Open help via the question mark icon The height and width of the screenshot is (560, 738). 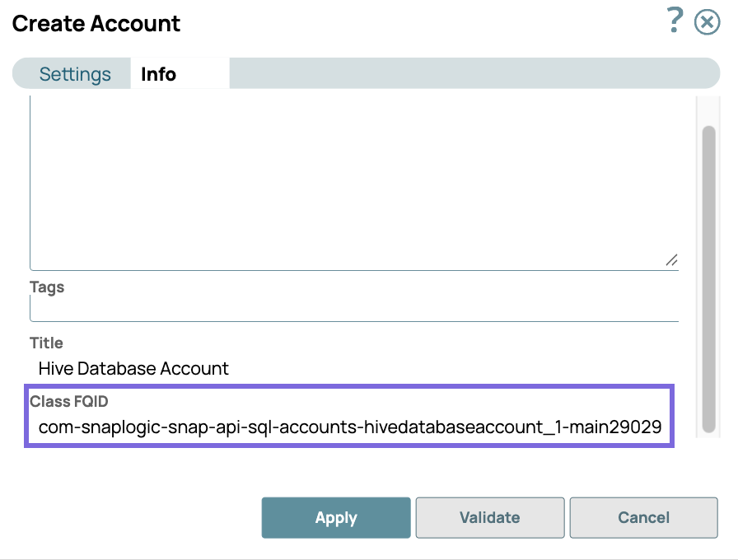[x=674, y=21]
